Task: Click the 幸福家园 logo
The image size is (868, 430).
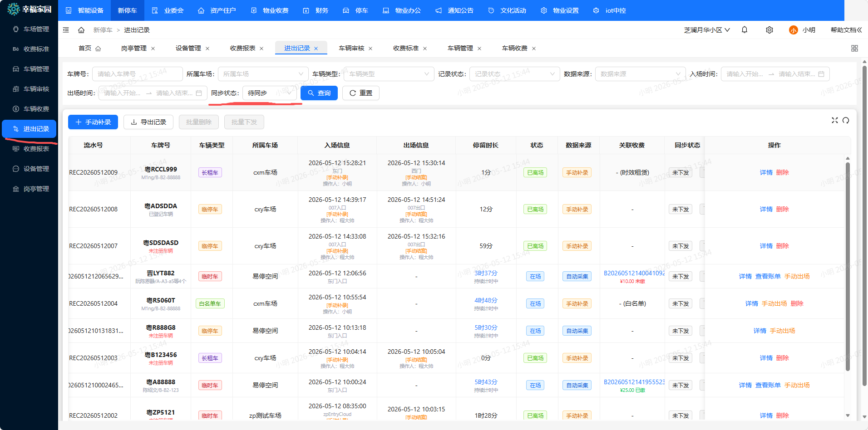Action: coord(29,9)
